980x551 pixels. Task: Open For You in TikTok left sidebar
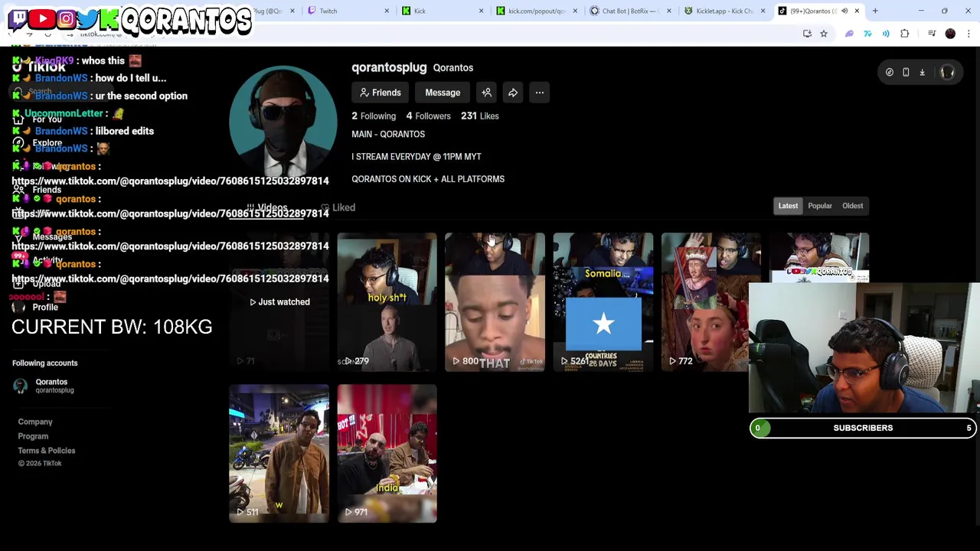[x=38, y=120]
